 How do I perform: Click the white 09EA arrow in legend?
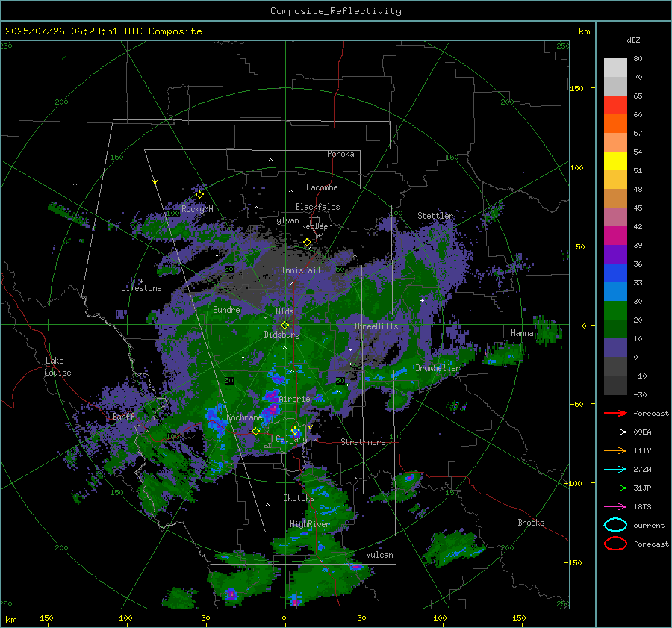615,432
